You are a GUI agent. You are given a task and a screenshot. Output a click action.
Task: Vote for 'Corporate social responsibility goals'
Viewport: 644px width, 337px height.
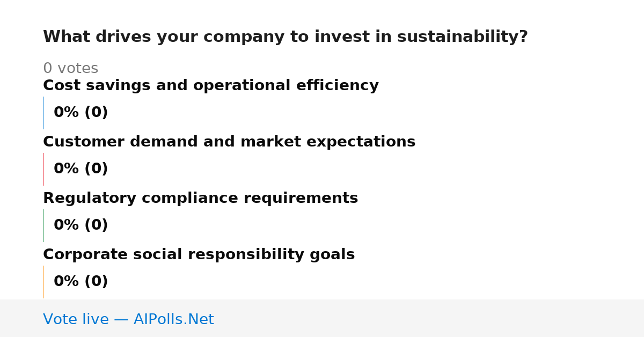point(199,255)
